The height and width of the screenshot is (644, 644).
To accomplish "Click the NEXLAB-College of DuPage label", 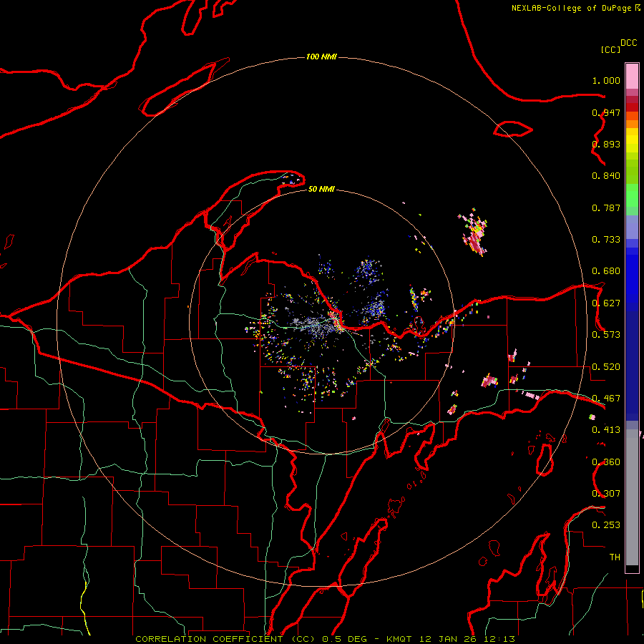I will tap(571, 8).
